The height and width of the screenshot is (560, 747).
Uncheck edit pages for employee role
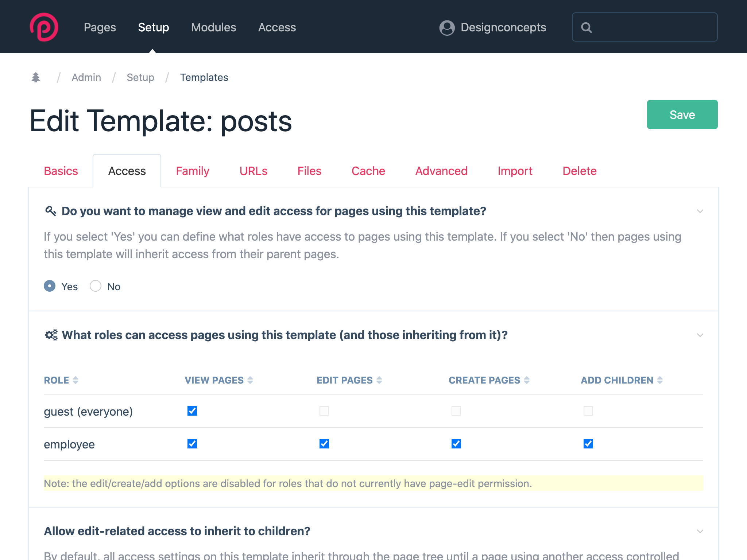[324, 444]
